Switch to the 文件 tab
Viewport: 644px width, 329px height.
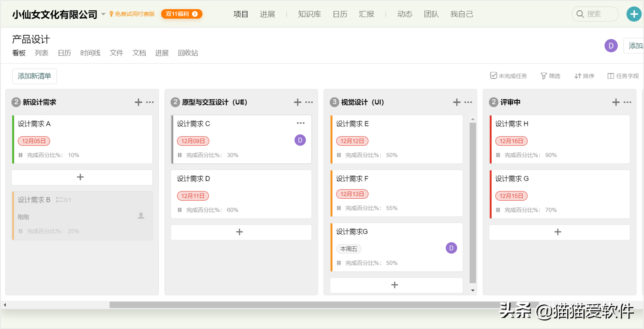point(116,53)
